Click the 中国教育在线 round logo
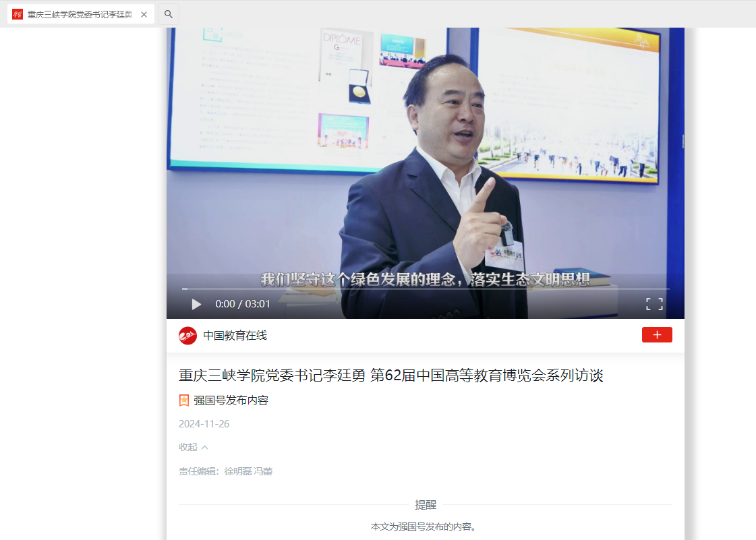The height and width of the screenshot is (540, 756). click(187, 335)
